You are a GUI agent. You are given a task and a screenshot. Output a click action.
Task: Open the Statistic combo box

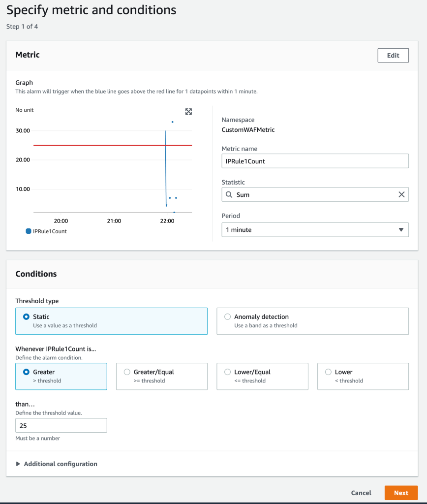(x=315, y=194)
